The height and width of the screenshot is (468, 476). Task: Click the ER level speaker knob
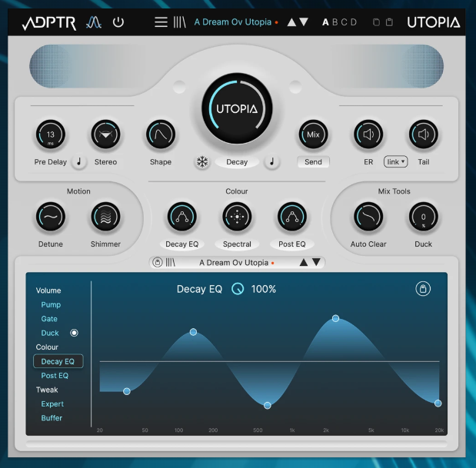click(368, 134)
